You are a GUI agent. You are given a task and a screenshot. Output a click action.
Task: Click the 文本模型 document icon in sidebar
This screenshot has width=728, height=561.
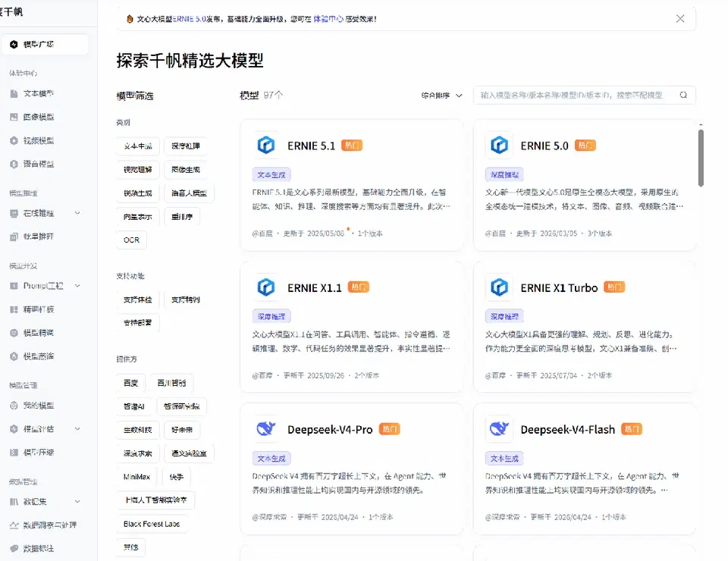tap(14, 94)
